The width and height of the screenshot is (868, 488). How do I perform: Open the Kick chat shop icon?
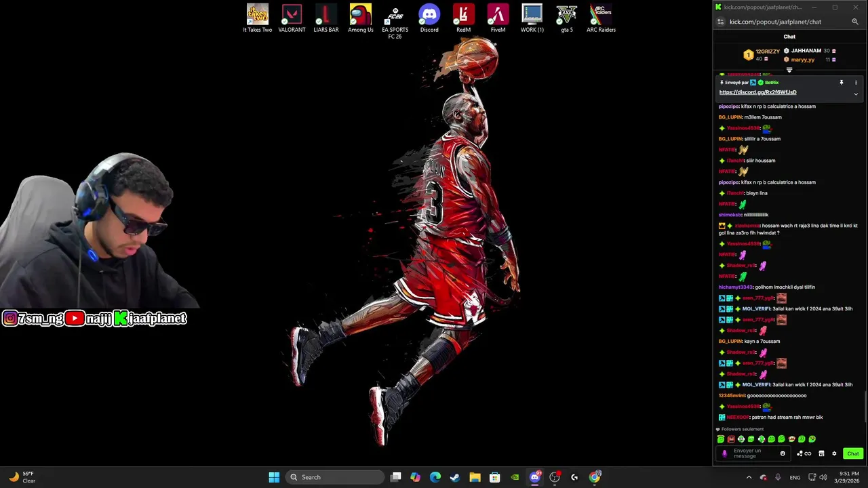pyautogui.click(x=821, y=453)
